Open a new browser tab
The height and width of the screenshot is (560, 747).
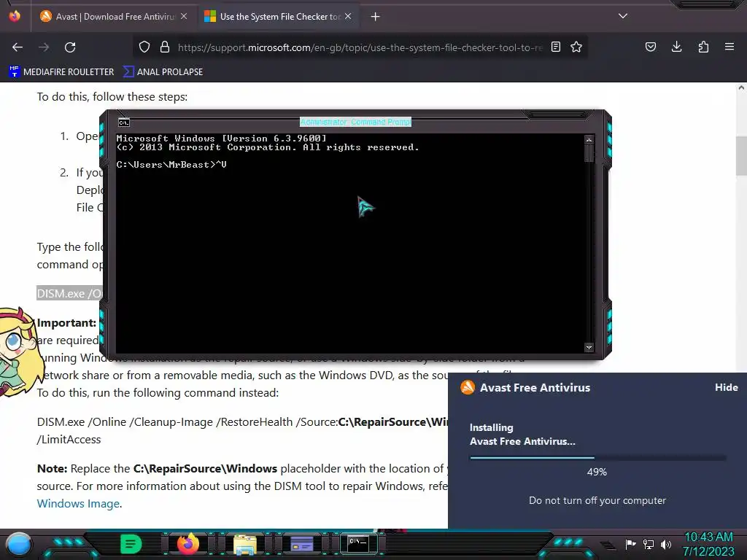coord(376,17)
